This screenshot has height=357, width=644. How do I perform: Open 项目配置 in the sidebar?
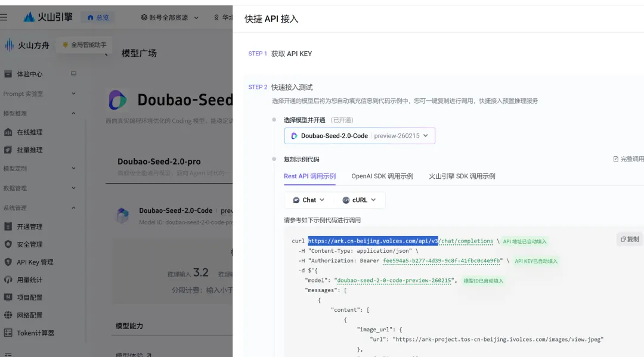(x=30, y=297)
